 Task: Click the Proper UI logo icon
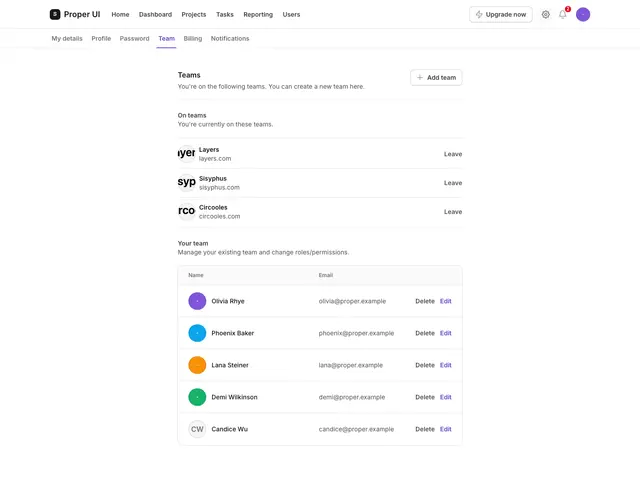[x=55, y=14]
